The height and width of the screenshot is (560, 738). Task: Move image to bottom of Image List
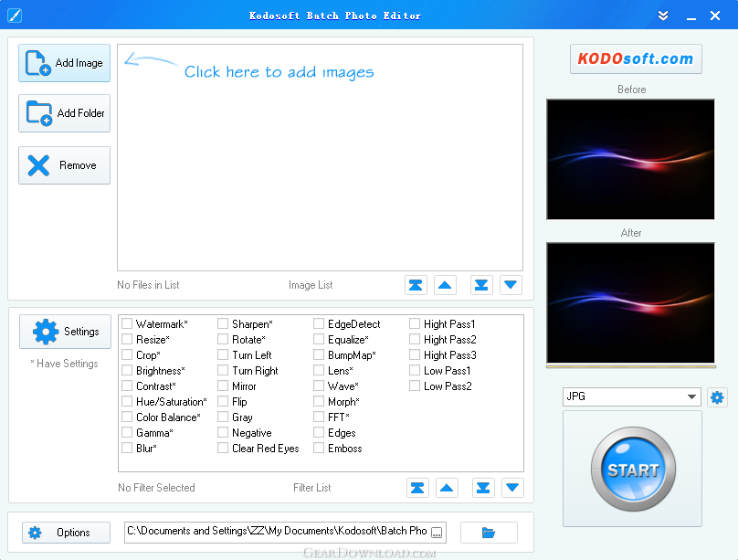(x=481, y=285)
